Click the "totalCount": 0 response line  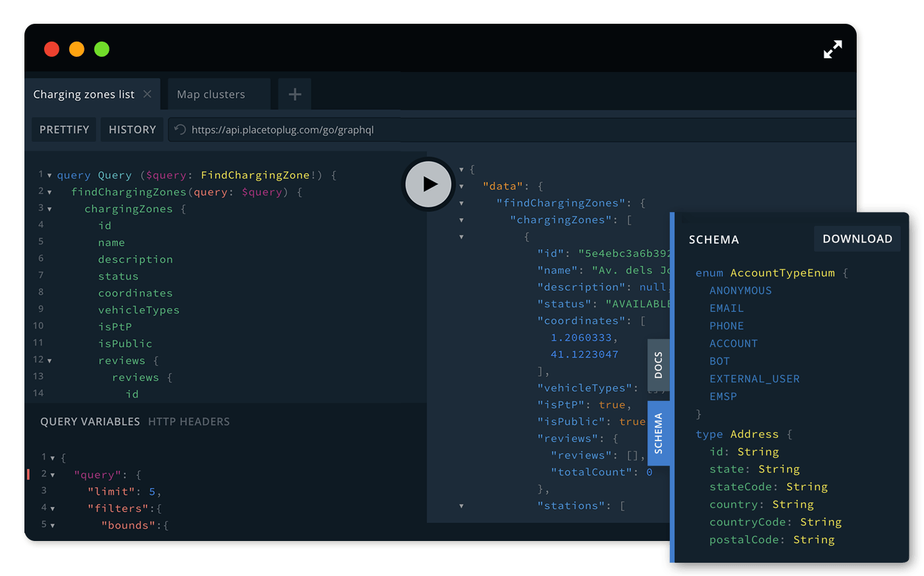point(602,472)
